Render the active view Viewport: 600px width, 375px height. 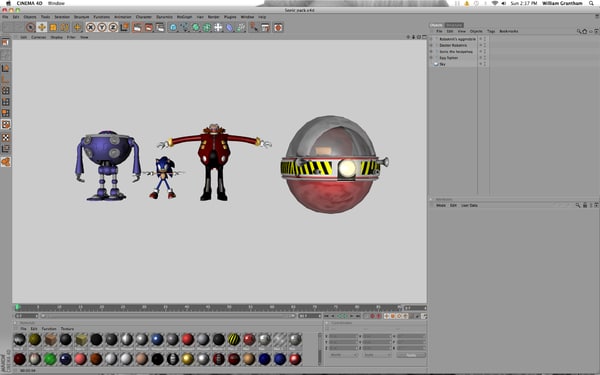pos(137,27)
